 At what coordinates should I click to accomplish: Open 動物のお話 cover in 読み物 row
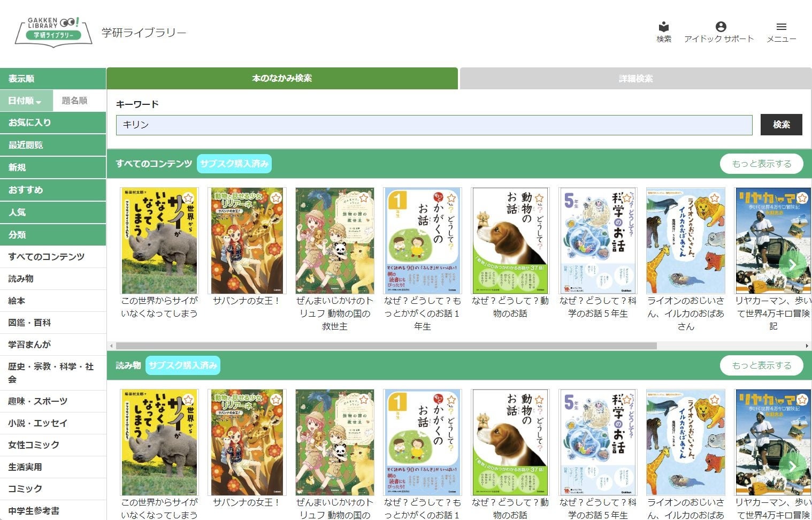(510, 442)
